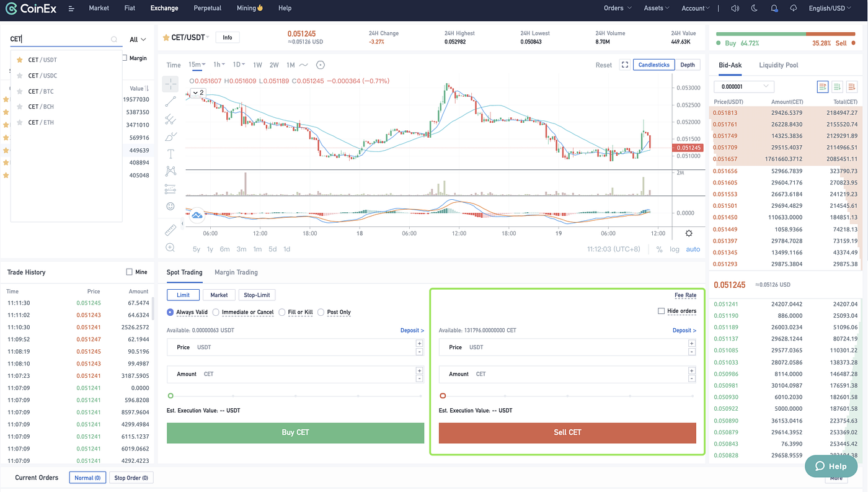The height and width of the screenshot is (492, 868).
Task: Select the Stop-Limit order type tab
Action: point(257,295)
